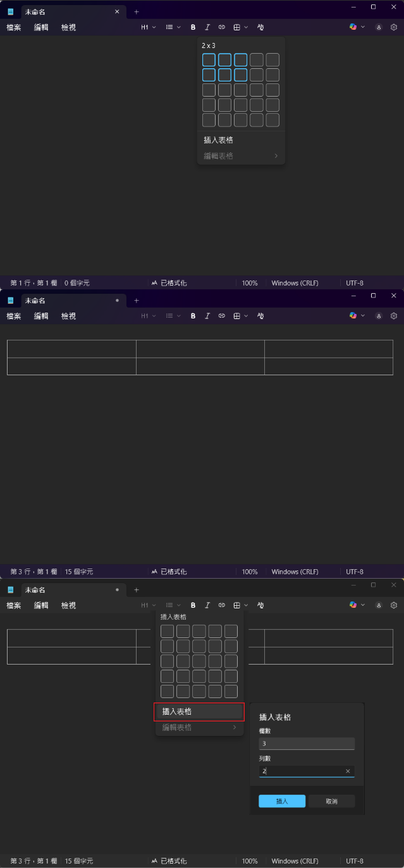404x868 pixels.
Task: Clear the 列數 field with its X icon
Action: click(x=348, y=771)
